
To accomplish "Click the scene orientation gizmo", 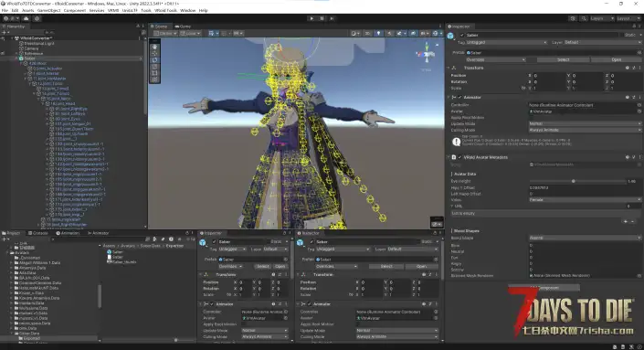I will (426, 55).
